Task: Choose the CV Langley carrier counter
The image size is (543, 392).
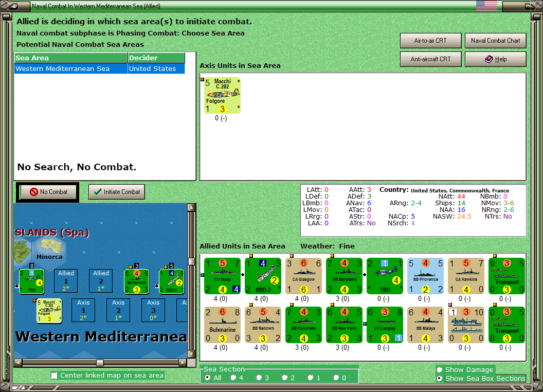Action: (x=385, y=325)
